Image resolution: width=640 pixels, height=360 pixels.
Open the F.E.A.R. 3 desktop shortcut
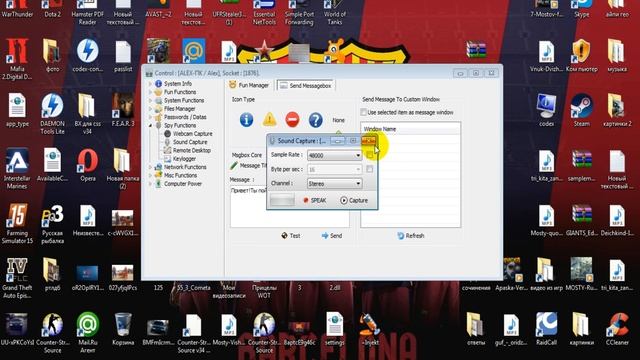123,109
